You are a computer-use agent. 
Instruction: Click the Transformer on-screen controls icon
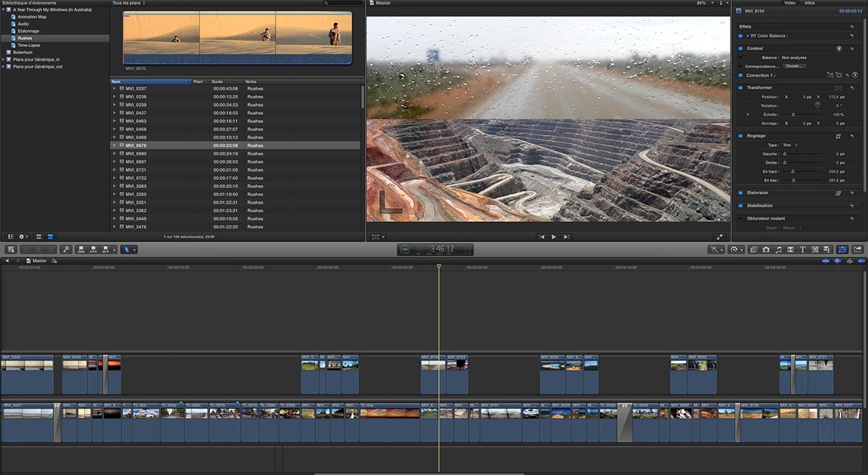(839, 87)
